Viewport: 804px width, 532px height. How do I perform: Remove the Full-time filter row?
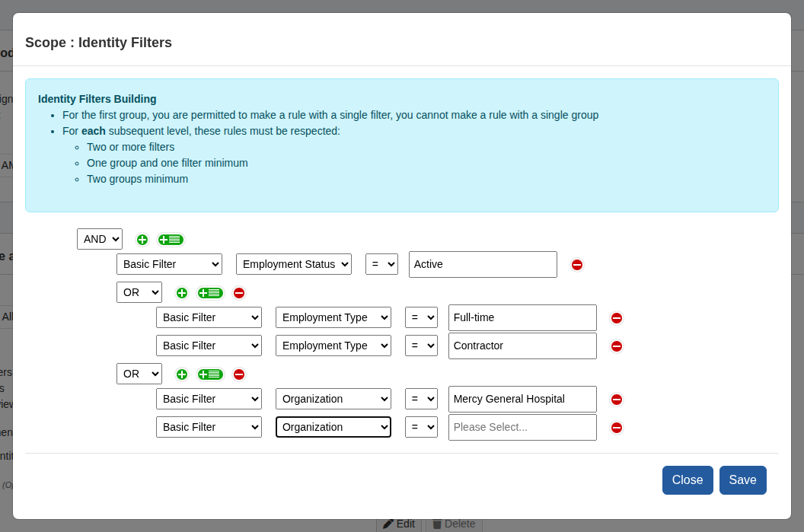[x=617, y=318]
